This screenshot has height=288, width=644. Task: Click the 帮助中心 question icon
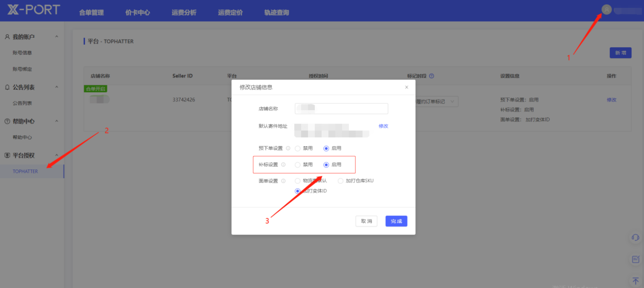pyautogui.click(x=7, y=121)
